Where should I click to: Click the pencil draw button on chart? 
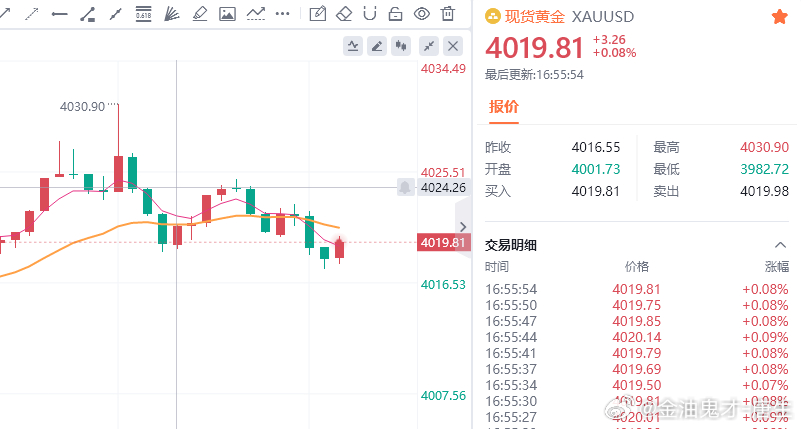point(377,46)
